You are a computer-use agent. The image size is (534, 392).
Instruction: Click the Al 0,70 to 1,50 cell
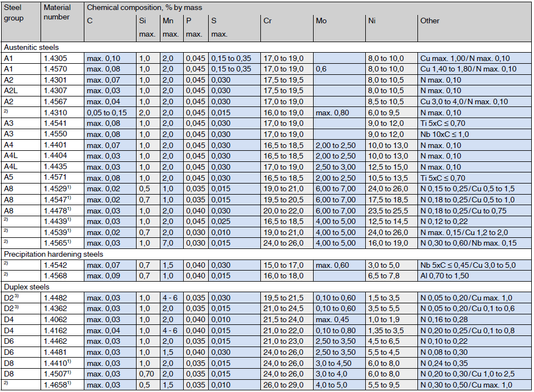(445, 276)
